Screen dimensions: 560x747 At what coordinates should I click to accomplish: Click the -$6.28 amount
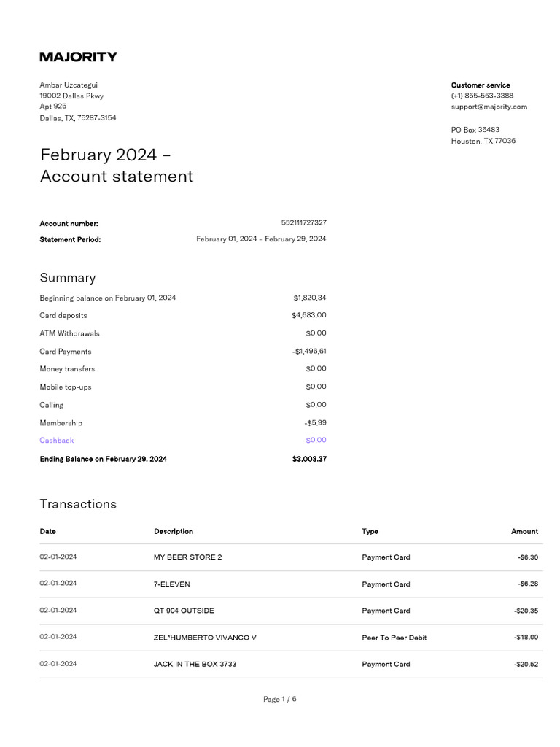[528, 584]
